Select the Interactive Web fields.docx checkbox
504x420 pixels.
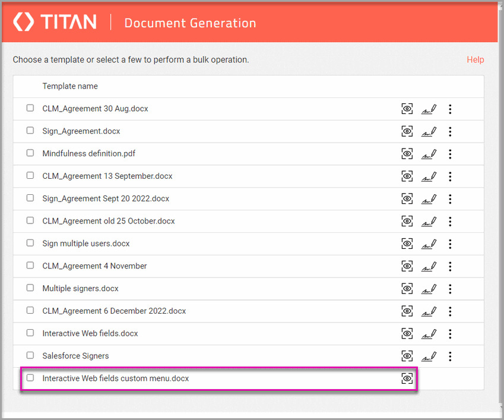30,333
